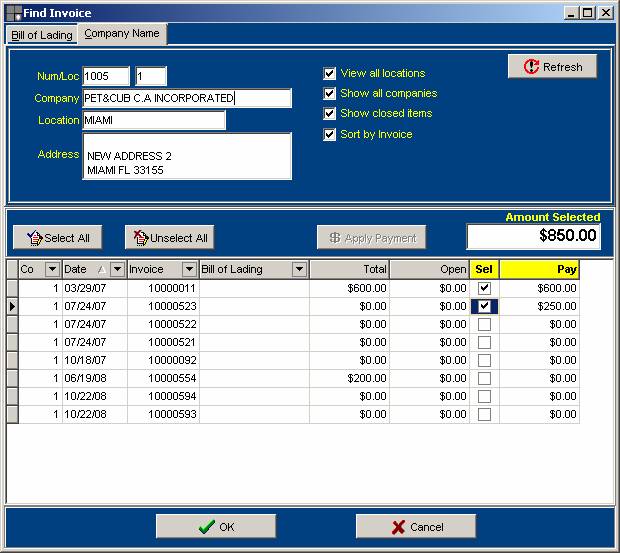The width and height of the screenshot is (620, 553).
Task: Switch to the Bill of Lading tab
Action: pos(42,35)
